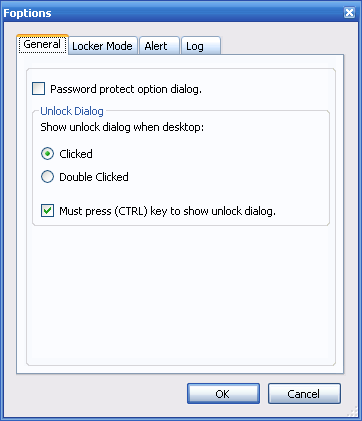362x421 pixels.
Task: Select the Clicked radio button
Action: pyautogui.click(x=47, y=154)
